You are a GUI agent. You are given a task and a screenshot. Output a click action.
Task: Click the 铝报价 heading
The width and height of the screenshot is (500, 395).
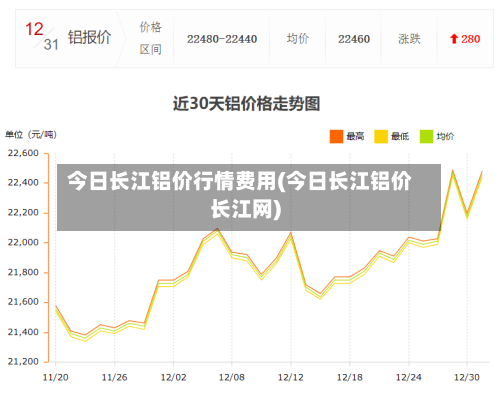tap(89, 37)
